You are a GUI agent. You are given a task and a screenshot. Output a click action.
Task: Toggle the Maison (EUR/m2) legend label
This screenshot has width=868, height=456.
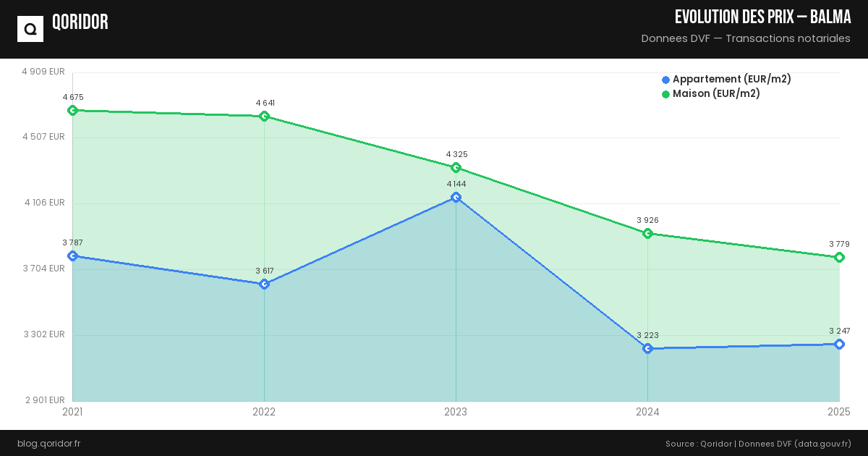(716, 94)
